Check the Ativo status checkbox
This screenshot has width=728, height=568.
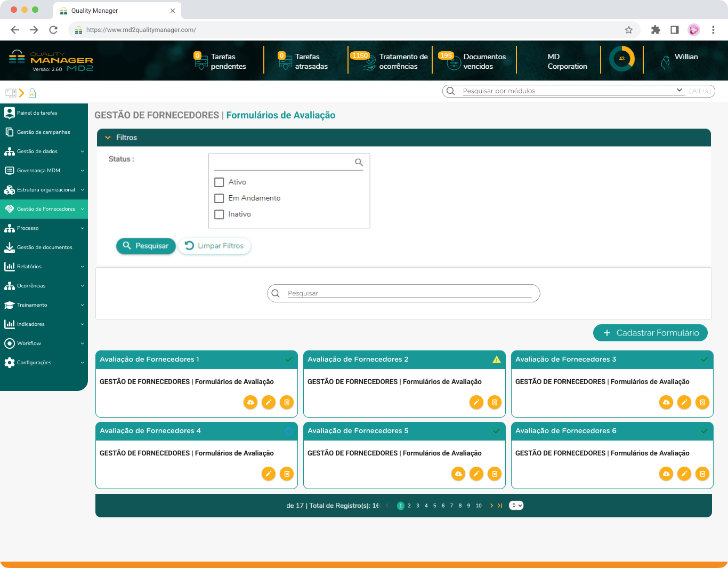click(x=219, y=182)
